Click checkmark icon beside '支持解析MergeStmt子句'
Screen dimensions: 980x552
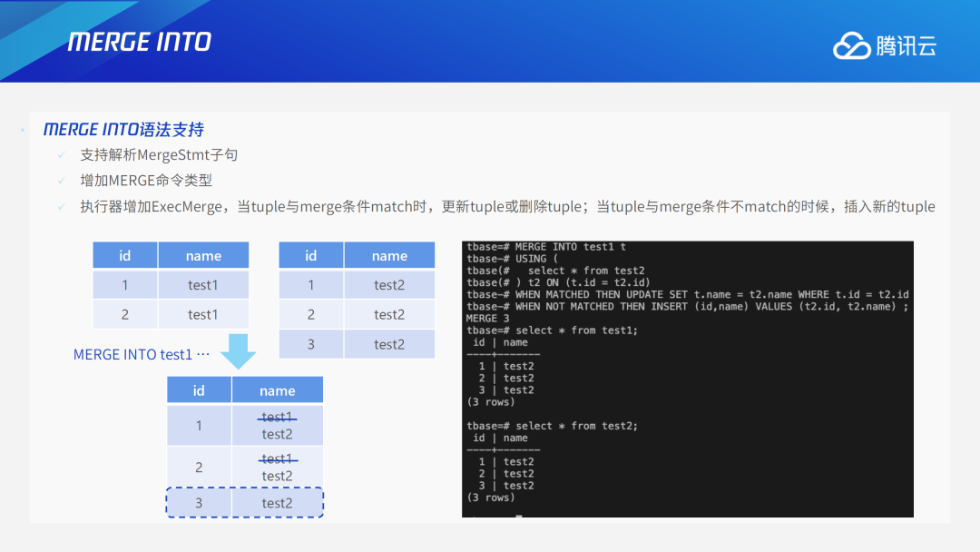tap(62, 155)
